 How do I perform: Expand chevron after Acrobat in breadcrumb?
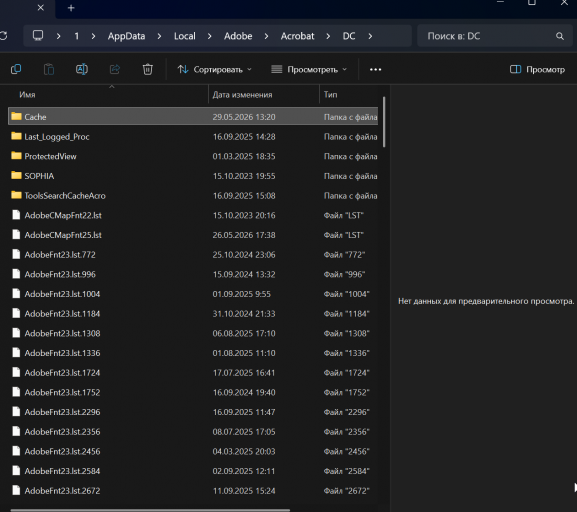[x=328, y=36]
